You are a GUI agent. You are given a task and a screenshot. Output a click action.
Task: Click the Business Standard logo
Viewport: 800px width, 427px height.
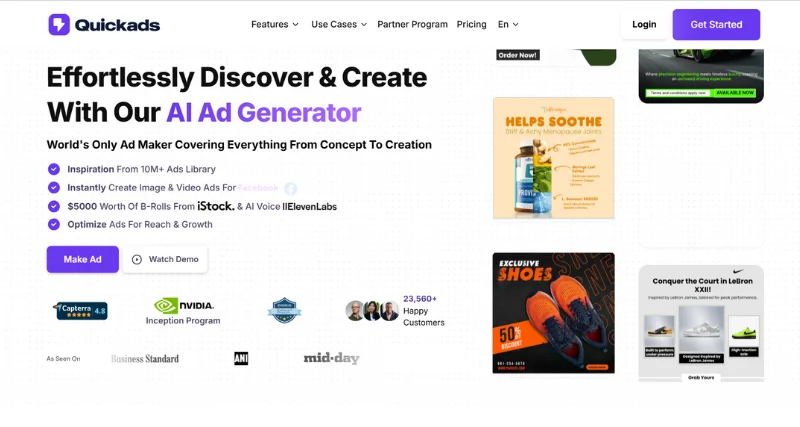145,359
